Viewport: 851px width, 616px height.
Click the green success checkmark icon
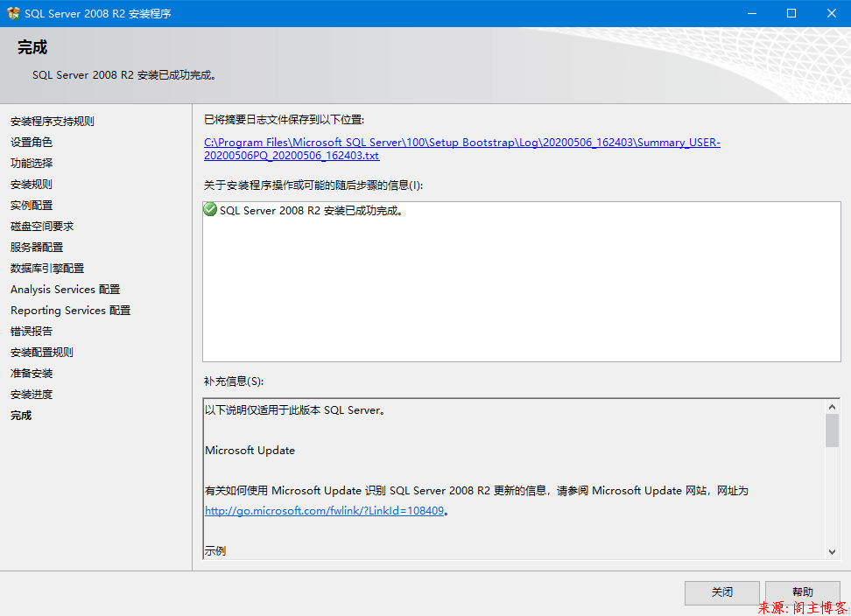pyautogui.click(x=210, y=209)
